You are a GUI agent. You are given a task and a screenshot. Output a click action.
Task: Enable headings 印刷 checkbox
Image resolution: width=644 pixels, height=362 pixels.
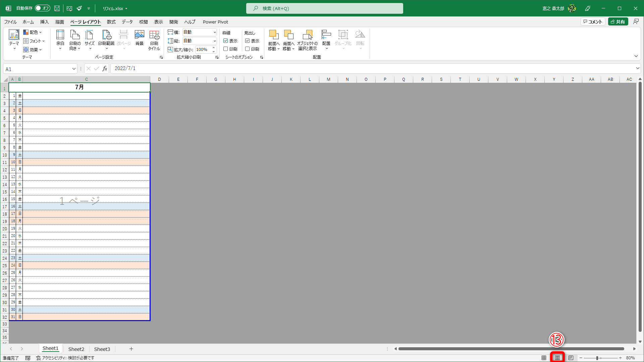click(247, 49)
